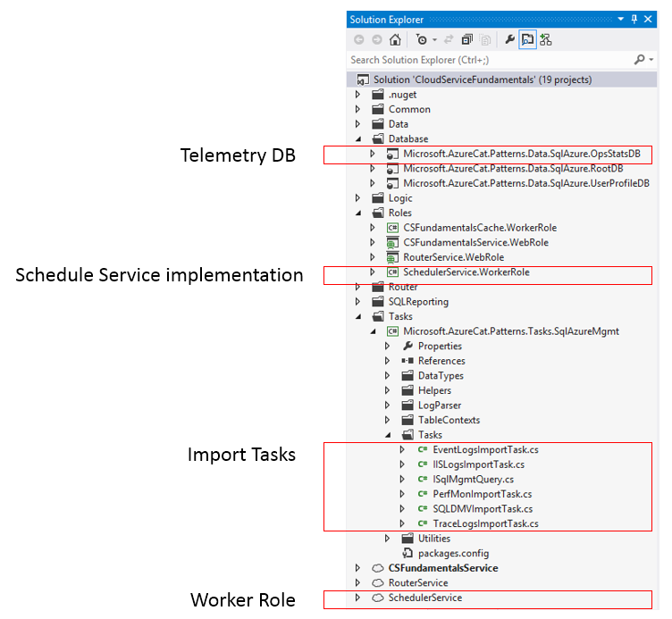Click the database project icon beside SqlAzure.RootDB
The width and height of the screenshot is (672, 619).
tap(392, 169)
